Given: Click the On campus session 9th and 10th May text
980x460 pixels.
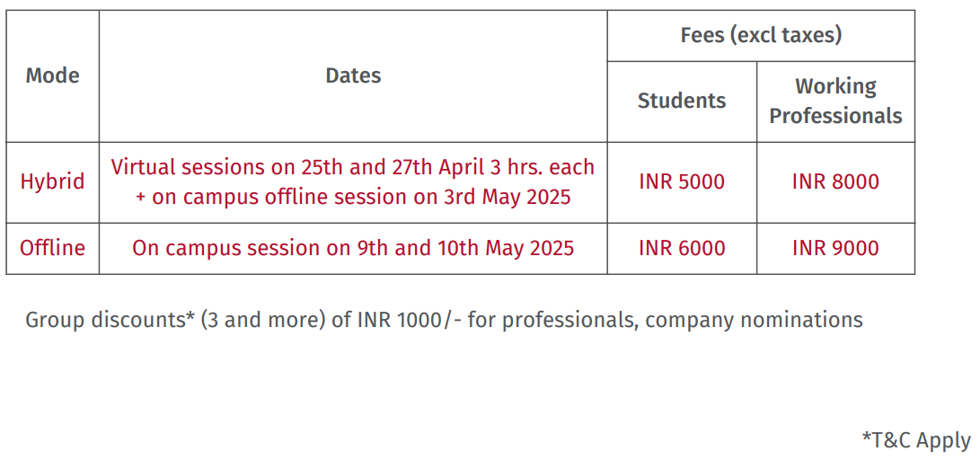Looking at the screenshot, I should point(353,248).
